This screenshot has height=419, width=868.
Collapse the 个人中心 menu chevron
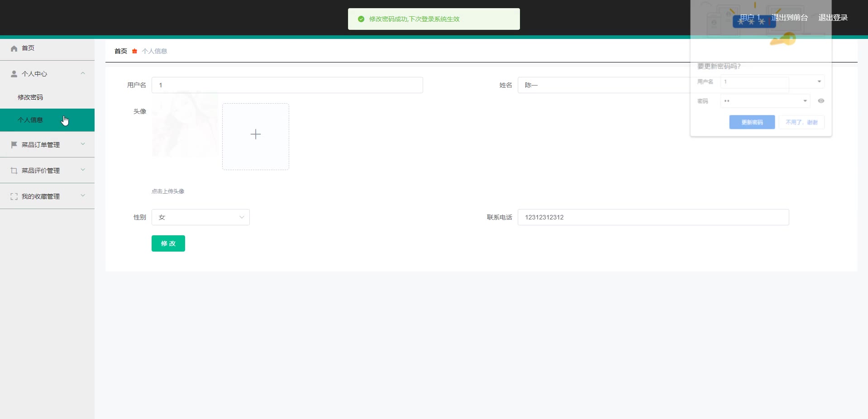[x=83, y=73]
